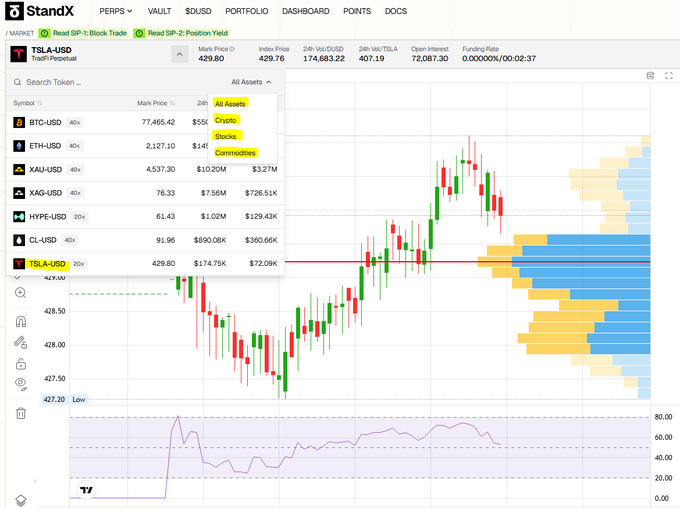
Task: Open the PERPS dropdown menu
Action: (116, 11)
